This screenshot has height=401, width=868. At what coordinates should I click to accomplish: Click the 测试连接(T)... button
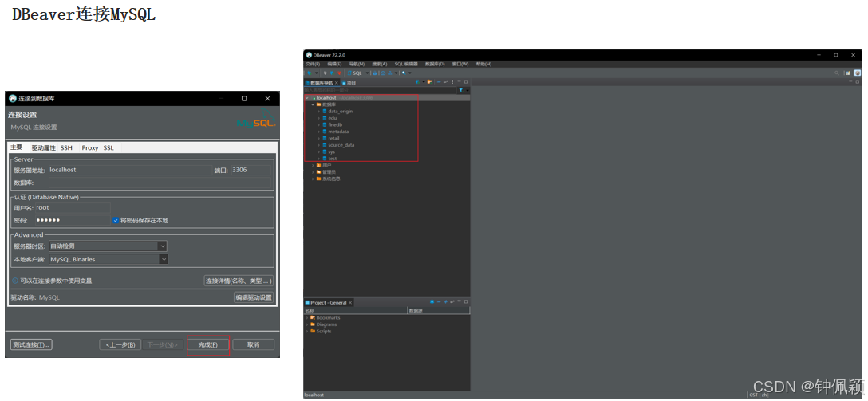31,344
